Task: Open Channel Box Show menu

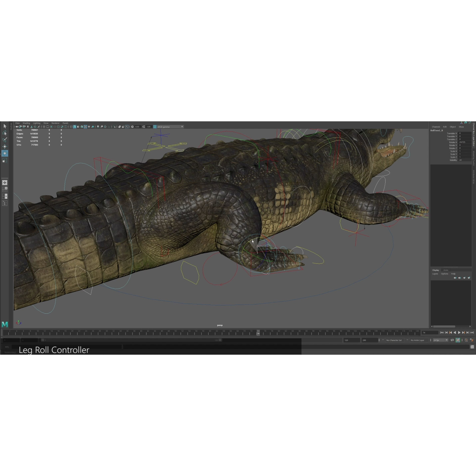Action: tap(461, 127)
